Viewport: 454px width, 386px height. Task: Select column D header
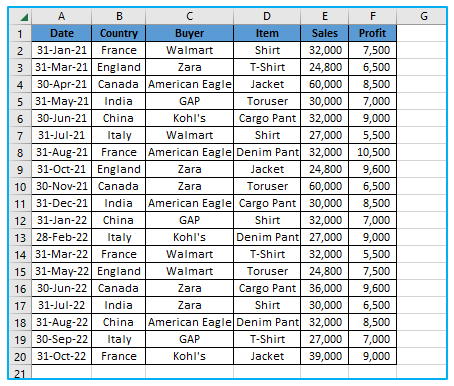point(267,16)
